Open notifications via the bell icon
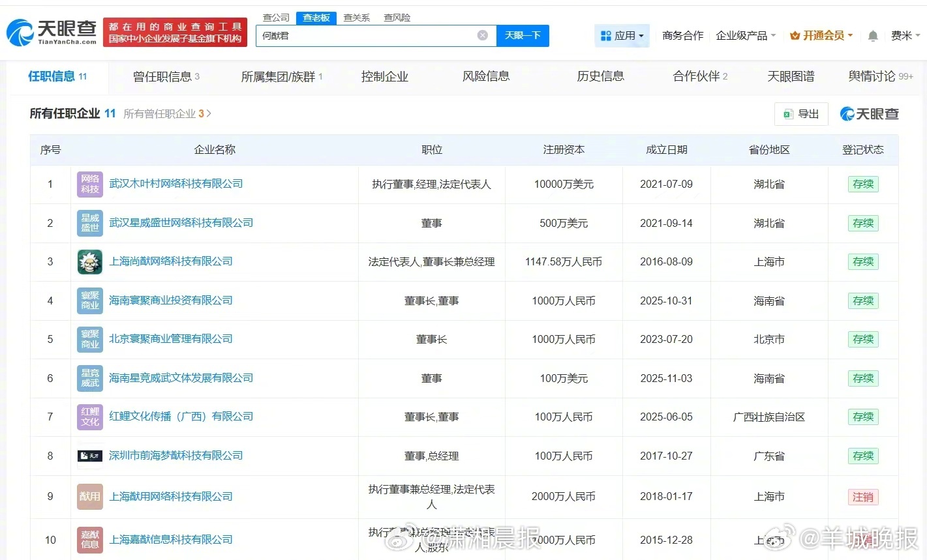The width and height of the screenshot is (927, 560). (872, 36)
